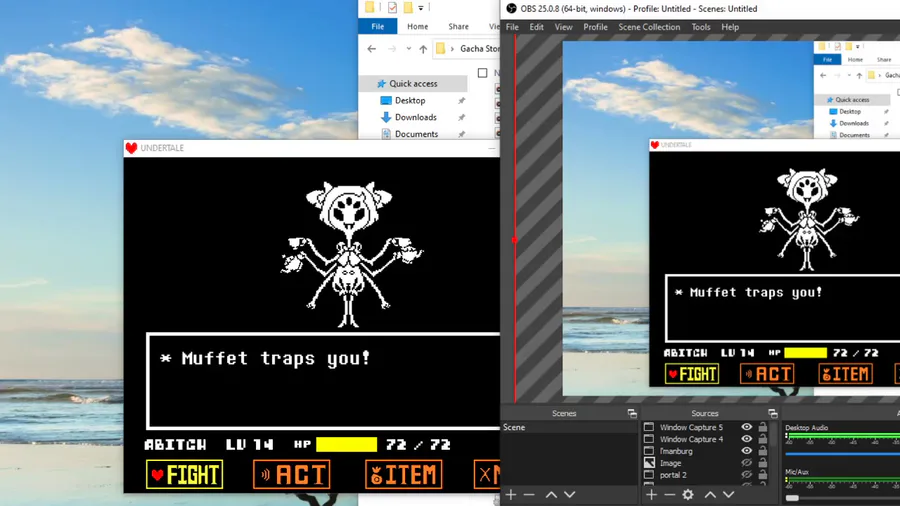
Task: Move the scene down in Scenes list
Action: click(569, 495)
